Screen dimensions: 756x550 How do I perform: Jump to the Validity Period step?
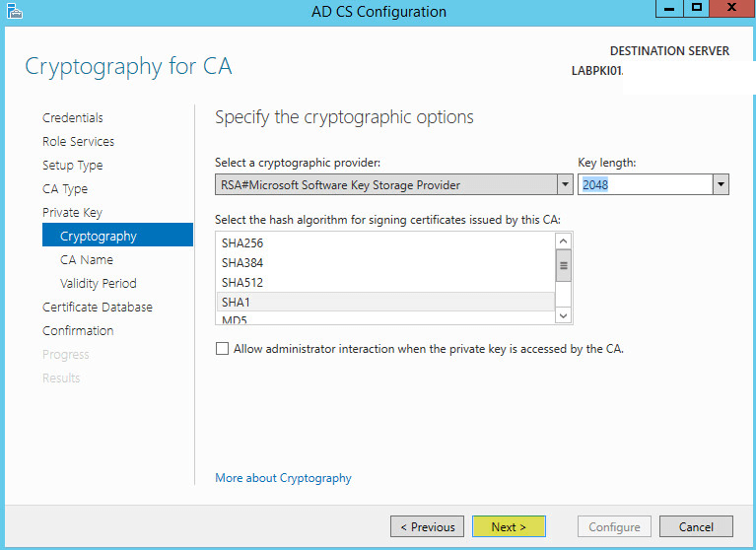click(99, 284)
